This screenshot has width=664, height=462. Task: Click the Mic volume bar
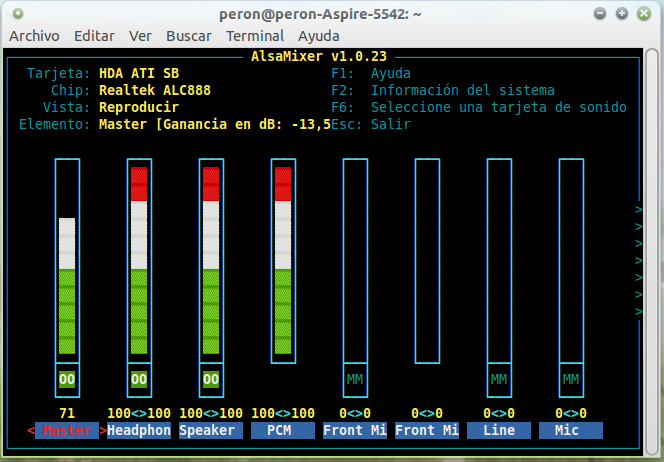571,260
